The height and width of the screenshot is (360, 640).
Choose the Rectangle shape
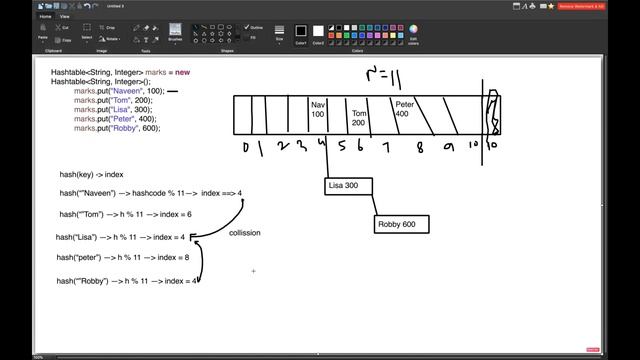pos(212,27)
